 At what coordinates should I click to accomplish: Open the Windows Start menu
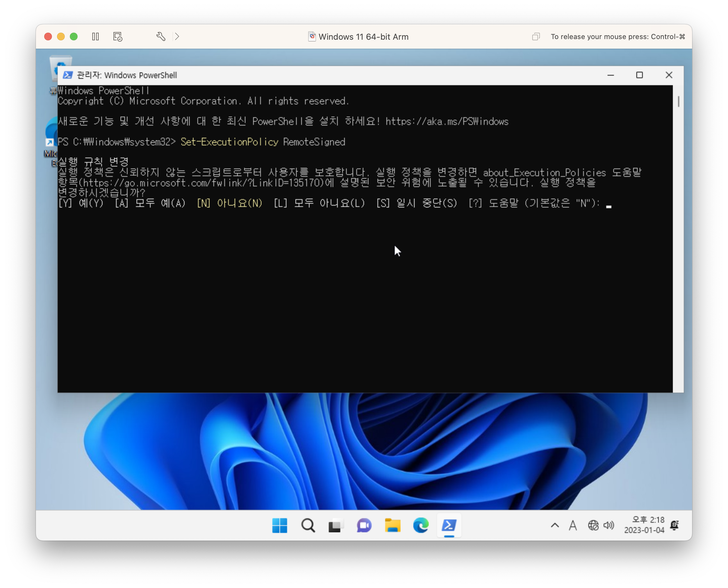[280, 525]
